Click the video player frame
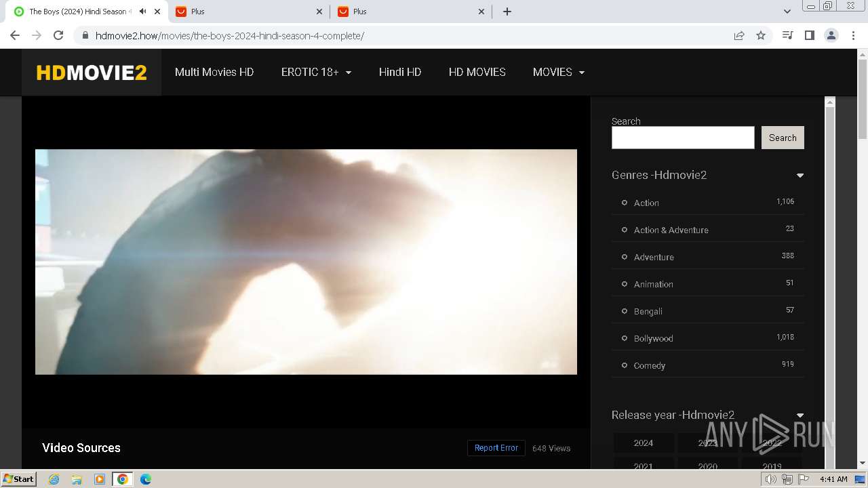This screenshot has width=868, height=488. 306,262
